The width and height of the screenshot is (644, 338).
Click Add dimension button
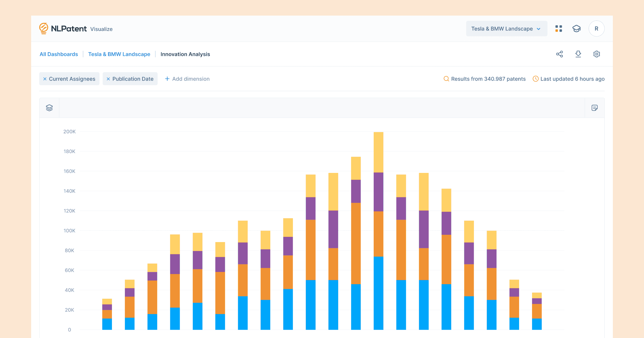tap(187, 79)
